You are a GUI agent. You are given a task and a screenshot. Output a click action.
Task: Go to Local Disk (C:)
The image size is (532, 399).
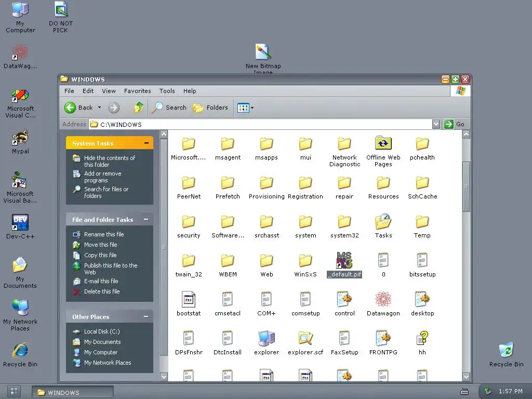[x=102, y=331]
